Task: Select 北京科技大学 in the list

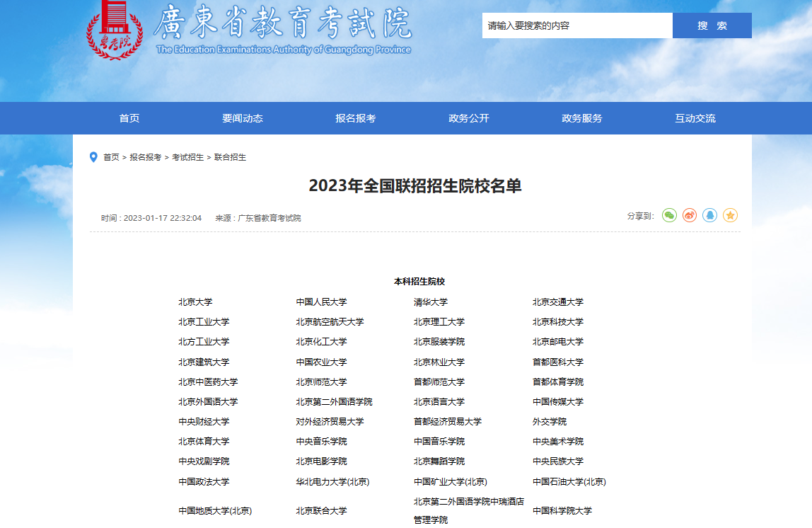Action: pos(558,322)
